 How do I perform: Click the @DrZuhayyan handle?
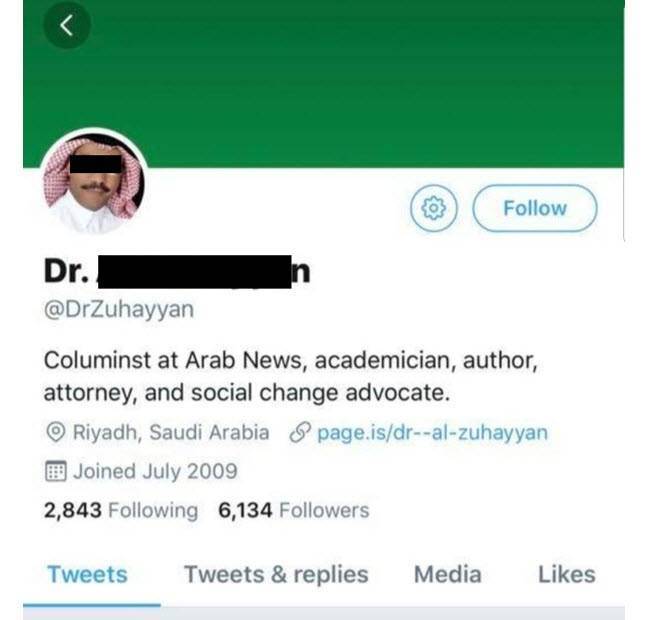[x=119, y=310]
